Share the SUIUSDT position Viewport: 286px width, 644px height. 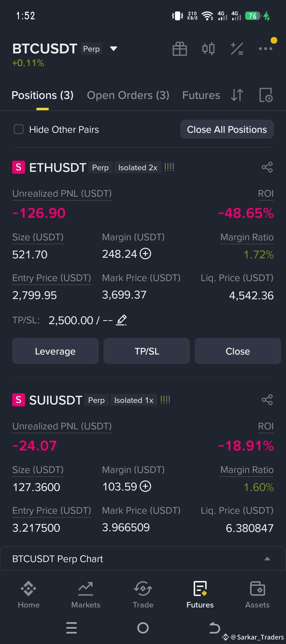pos(267,400)
